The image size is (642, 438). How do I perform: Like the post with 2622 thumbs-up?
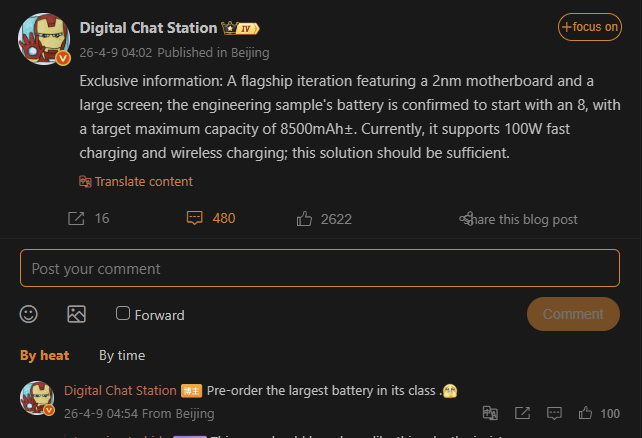(305, 218)
